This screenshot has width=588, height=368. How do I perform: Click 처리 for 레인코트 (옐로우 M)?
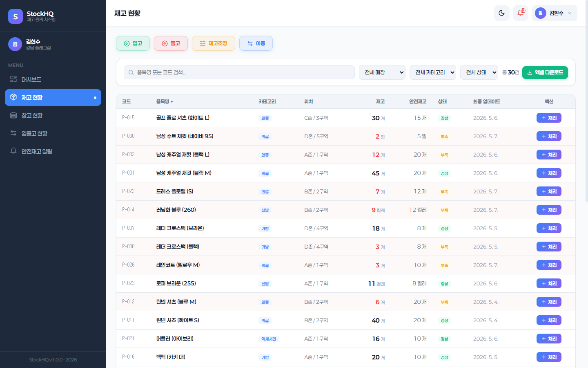pyautogui.click(x=549, y=265)
